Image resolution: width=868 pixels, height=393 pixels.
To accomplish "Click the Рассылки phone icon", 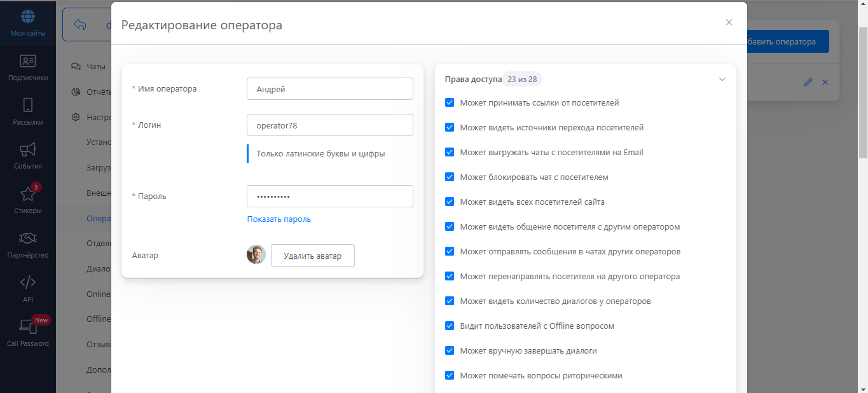I will (x=28, y=106).
